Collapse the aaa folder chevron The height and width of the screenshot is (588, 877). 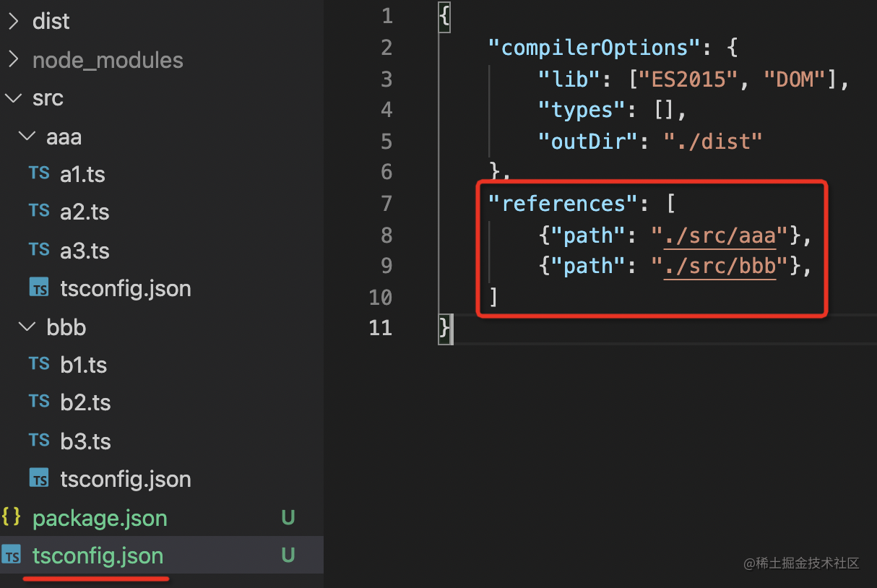click(27, 137)
